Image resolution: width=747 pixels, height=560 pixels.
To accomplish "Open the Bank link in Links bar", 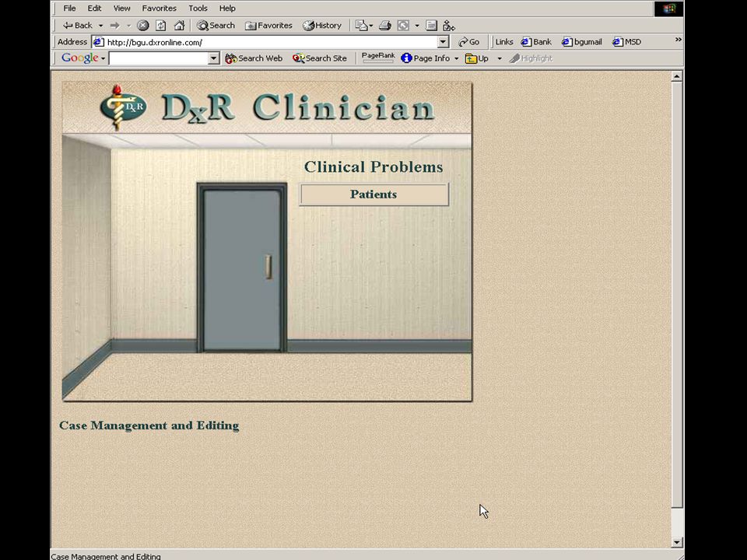I will [x=536, y=42].
